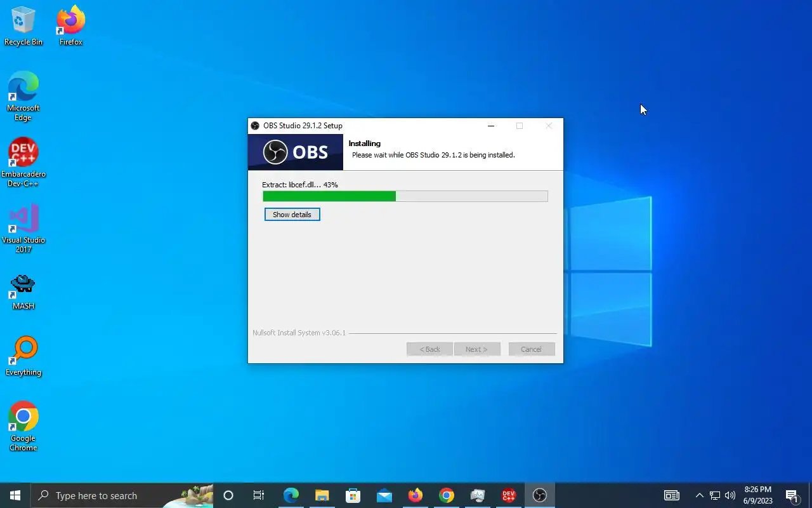Click the OBS logo banner in the installer
The height and width of the screenshot is (508, 812).
[296, 152]
